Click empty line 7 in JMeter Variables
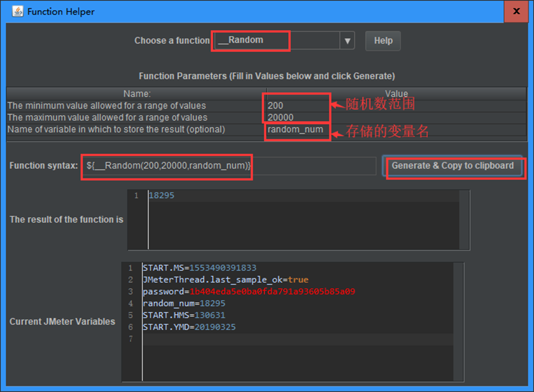Viewport: 534px width, 392px height. 297,339
